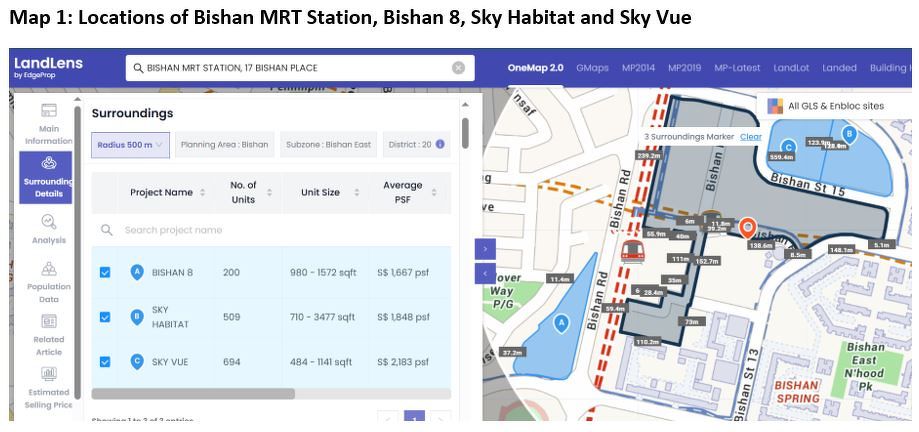The width and height of the screenshot is (919, 432).
Task: Click search icon in project name filter
Action: tap(106, 230)
